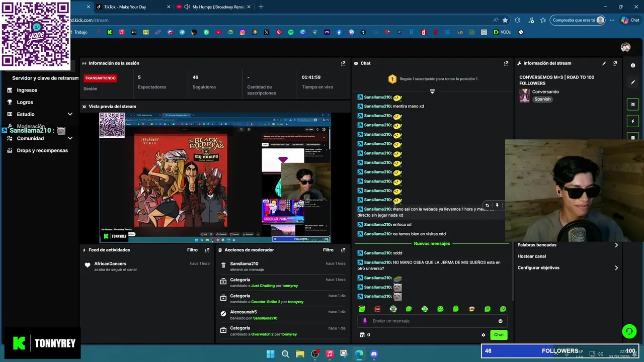This screenshot has width=644, height=362.
Task: Open Microsoft Edge from taskbar
Action: pos(359,354)
